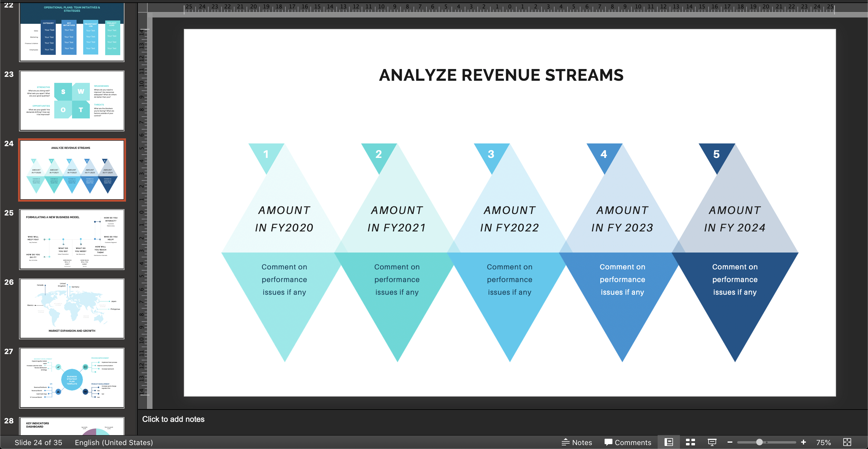Click number 1 triangle marker
The image size is (868, 449).
tap(266, 154)
